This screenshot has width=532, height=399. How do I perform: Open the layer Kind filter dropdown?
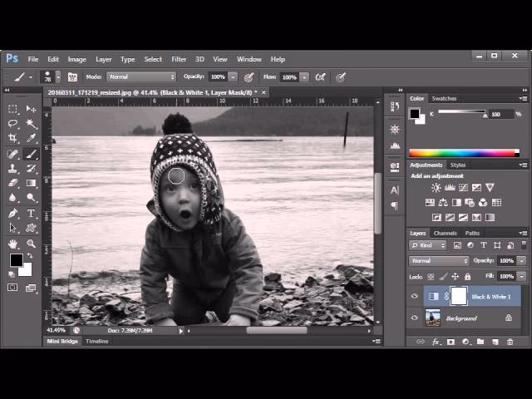(x=427, y=245)
